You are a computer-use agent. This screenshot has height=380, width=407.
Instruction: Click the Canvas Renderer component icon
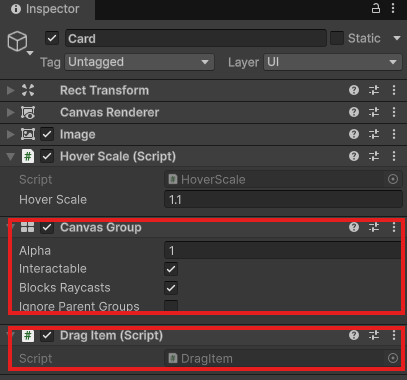coord(28,112)
